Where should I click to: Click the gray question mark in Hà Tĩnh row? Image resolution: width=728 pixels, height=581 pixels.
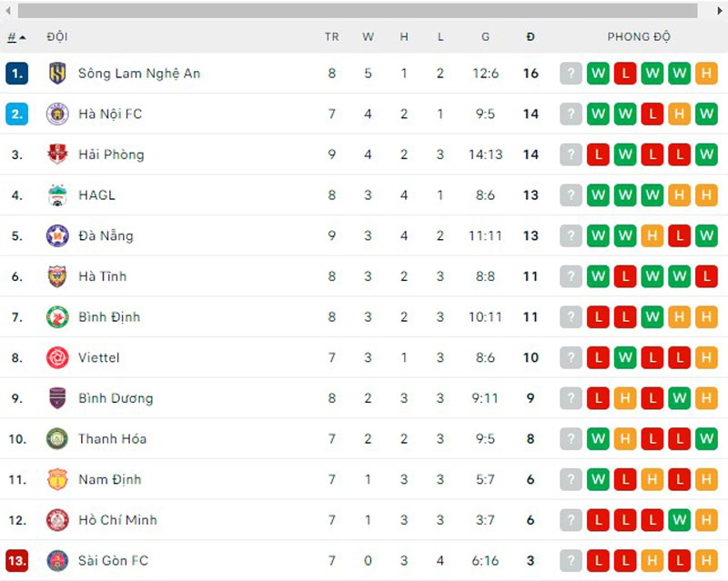(x=571, y=276)
